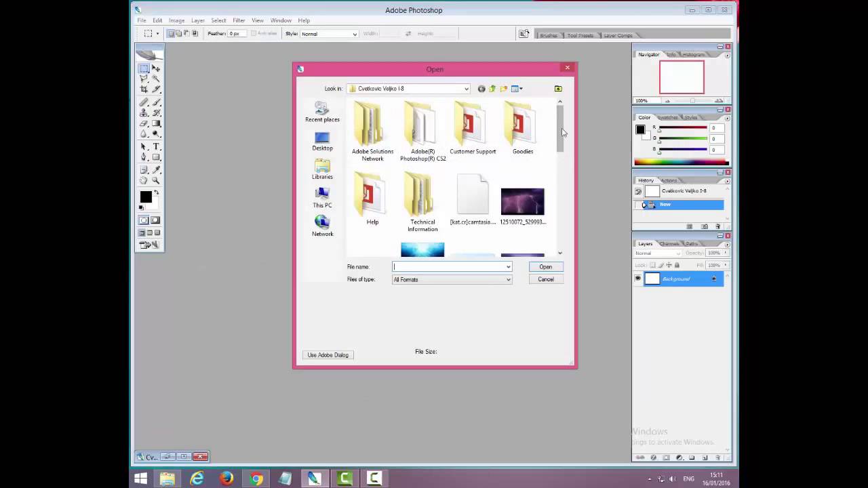Viewport: 868px width, 488px height.
Task: Click the foreground color swatch in toolbox
Action: click(145, 197)
